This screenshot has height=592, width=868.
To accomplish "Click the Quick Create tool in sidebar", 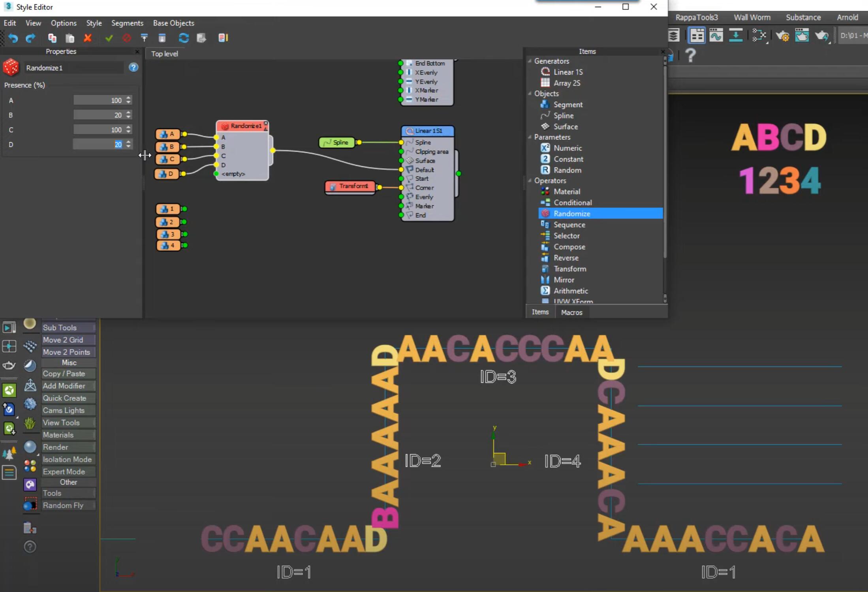I will point(65,398).
